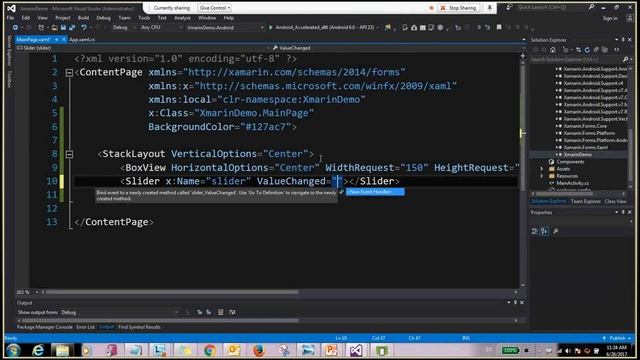Switch to the App.xaml.cs tab
Image resolution: width=640 pixels, height=360 pixels.
[x=82, y=40]
